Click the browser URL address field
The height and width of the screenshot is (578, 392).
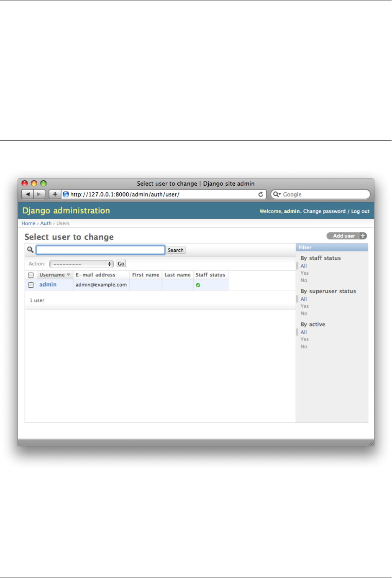tap(164, 194)
